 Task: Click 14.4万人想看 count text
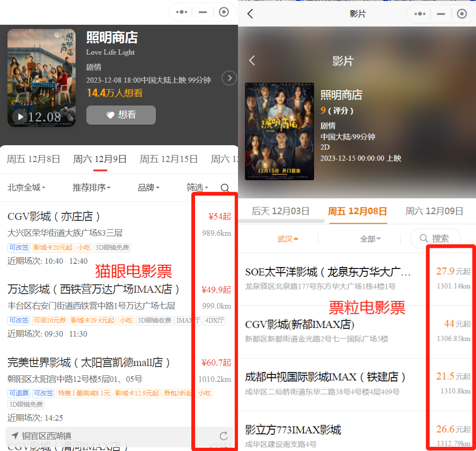[x=115, y=93]
